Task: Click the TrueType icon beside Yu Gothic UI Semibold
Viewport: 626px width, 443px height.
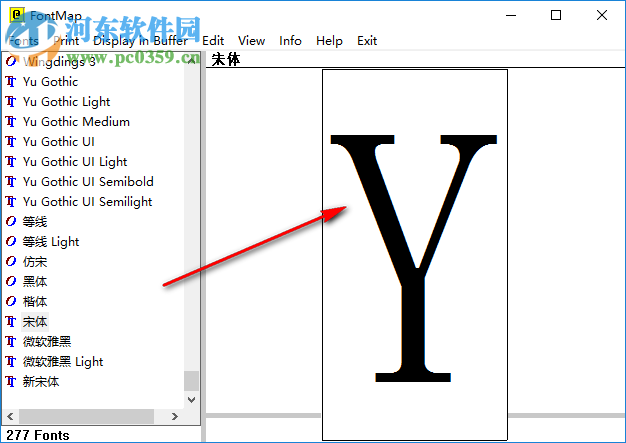Action: pos(11,182)
